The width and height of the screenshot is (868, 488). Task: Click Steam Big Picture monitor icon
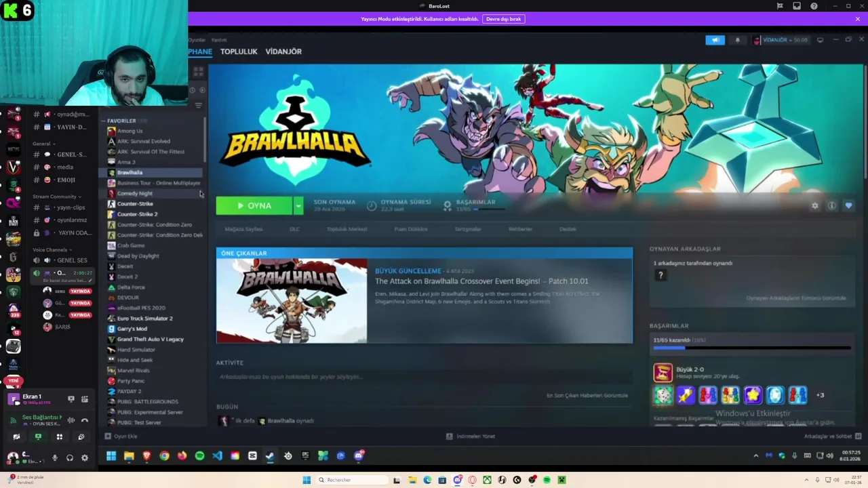(820, 40)
